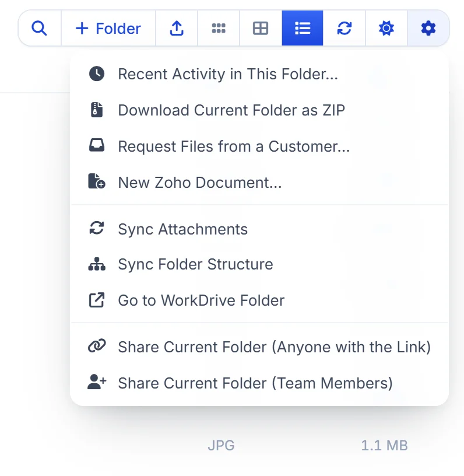The height and width of the screenshot is (476, 464).
Task: Share Current Folder with Team Members
Action: [259, 383]
